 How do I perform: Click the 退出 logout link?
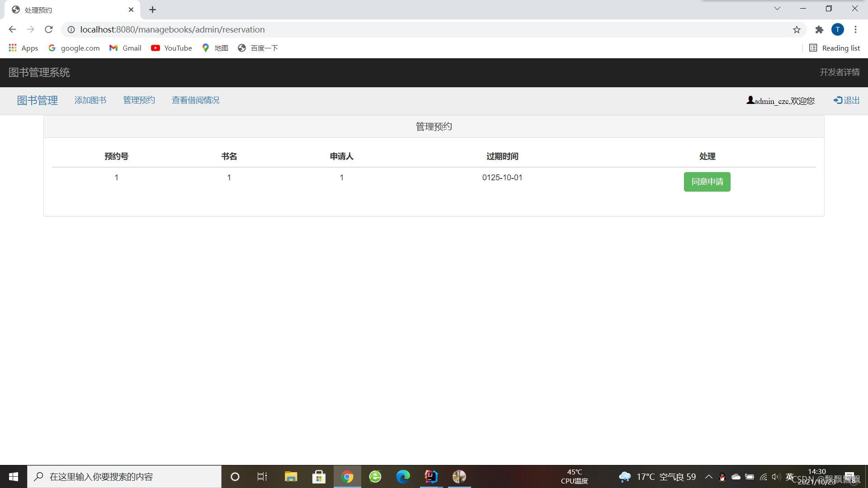click(x=847, y=100)
